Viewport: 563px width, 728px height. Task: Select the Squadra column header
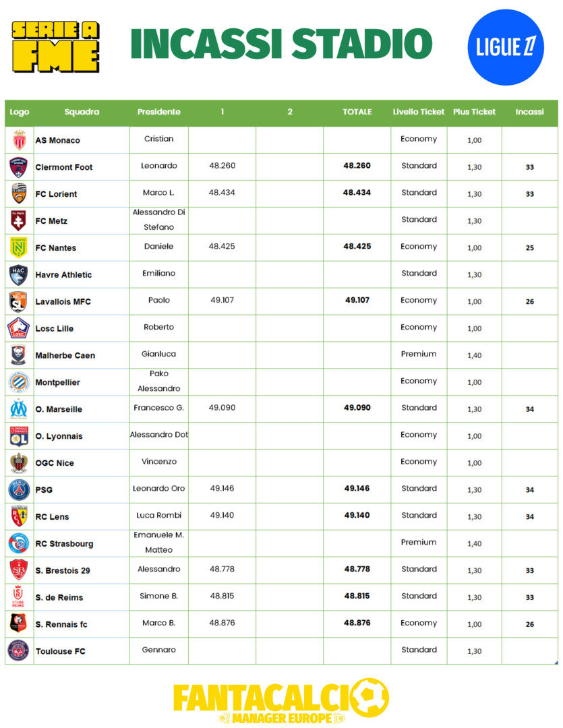(x=82, y=112)
